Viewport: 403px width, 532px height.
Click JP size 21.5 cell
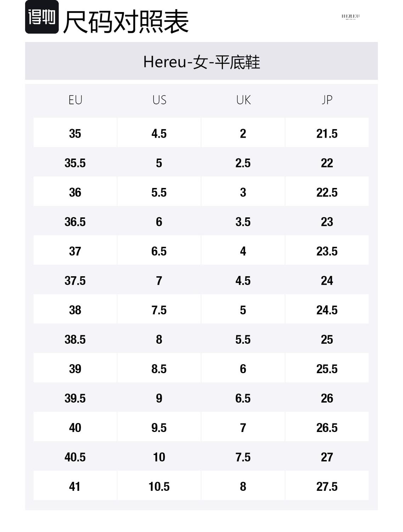click(327, 133)
